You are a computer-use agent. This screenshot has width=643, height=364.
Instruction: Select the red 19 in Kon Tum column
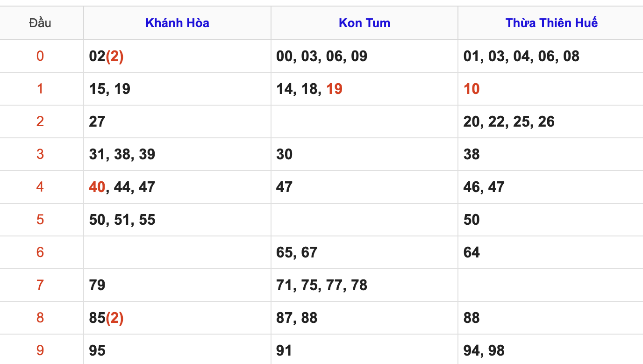click(334, 89)
